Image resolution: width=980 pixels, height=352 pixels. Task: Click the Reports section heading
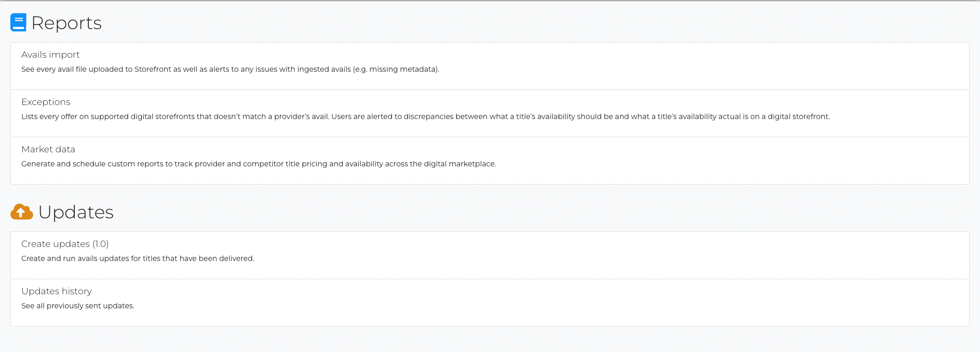tap(66, 23)
